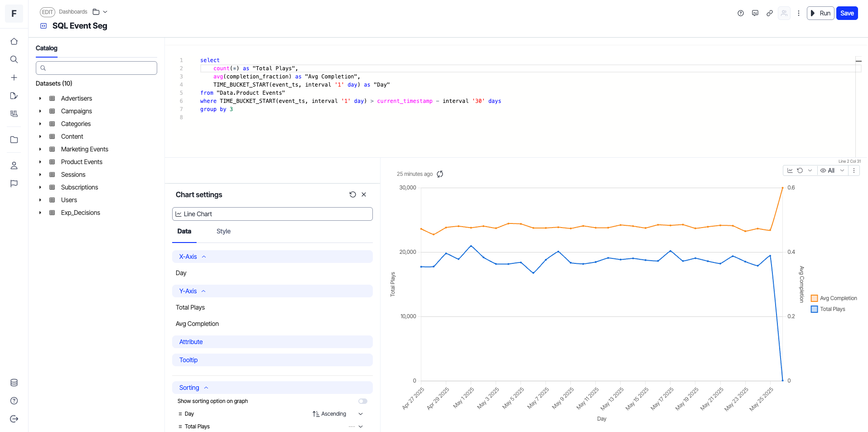Click the Catalog search field

click(96, 68)
